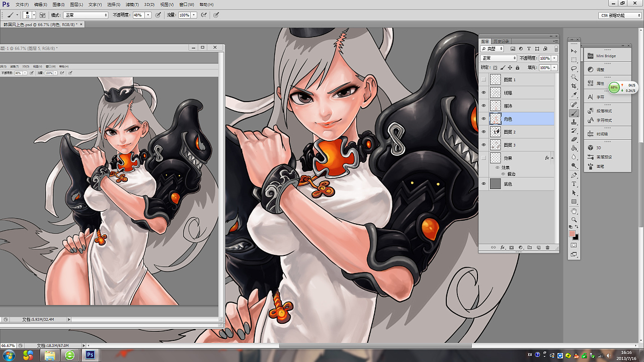The height and width of the screenshot is (362, 644).
Task: Select the Lasso tool in toolbox
Action: point(574,68)
